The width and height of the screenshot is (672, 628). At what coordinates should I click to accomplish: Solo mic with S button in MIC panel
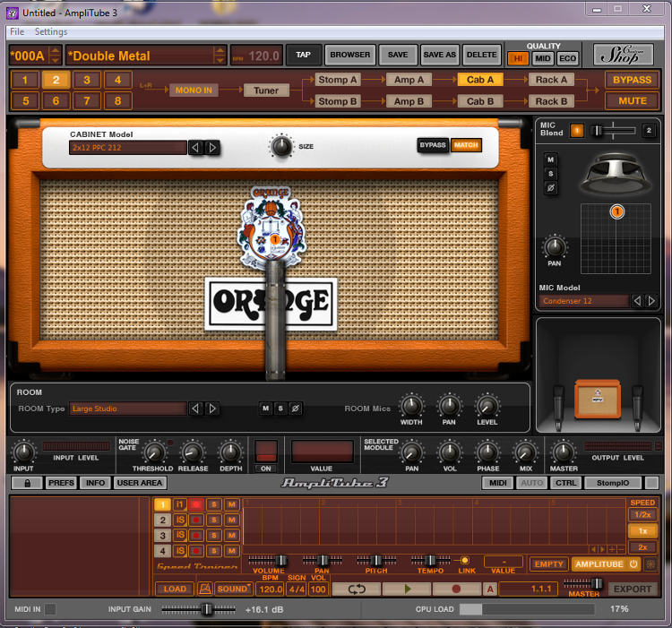click(551, 174)
